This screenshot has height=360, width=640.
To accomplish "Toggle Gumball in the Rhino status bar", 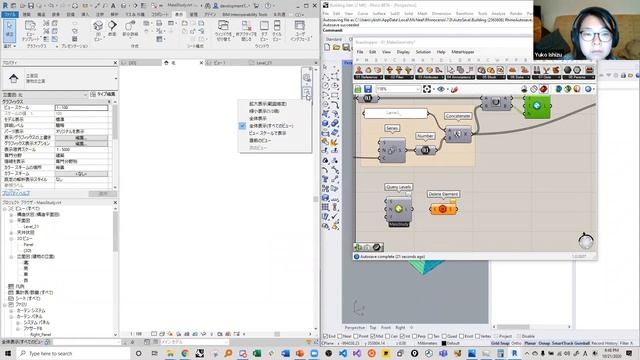I will [x=582, y=343].
